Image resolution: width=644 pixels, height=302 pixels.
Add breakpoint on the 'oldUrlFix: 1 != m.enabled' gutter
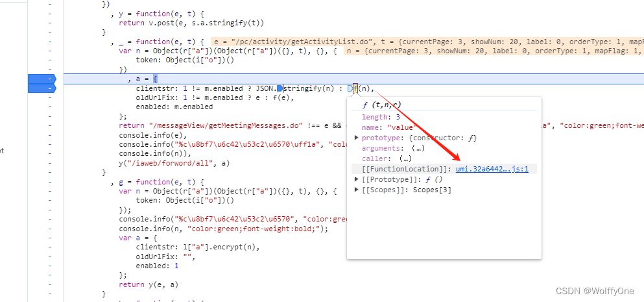50,97
